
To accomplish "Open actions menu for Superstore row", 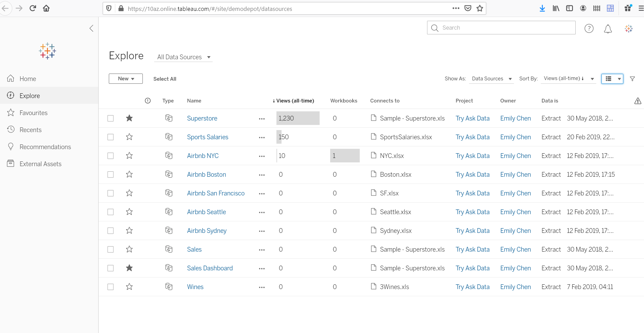I will (x=262, y=119).
